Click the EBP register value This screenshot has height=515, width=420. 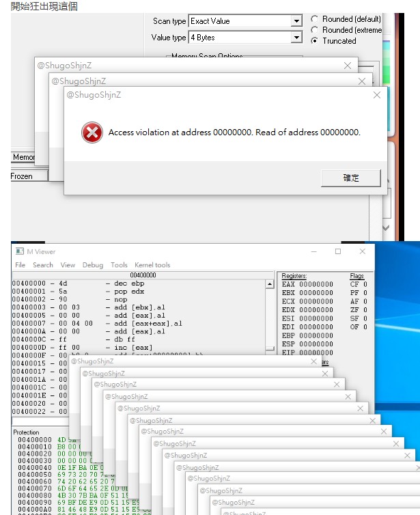pos(316,335)
